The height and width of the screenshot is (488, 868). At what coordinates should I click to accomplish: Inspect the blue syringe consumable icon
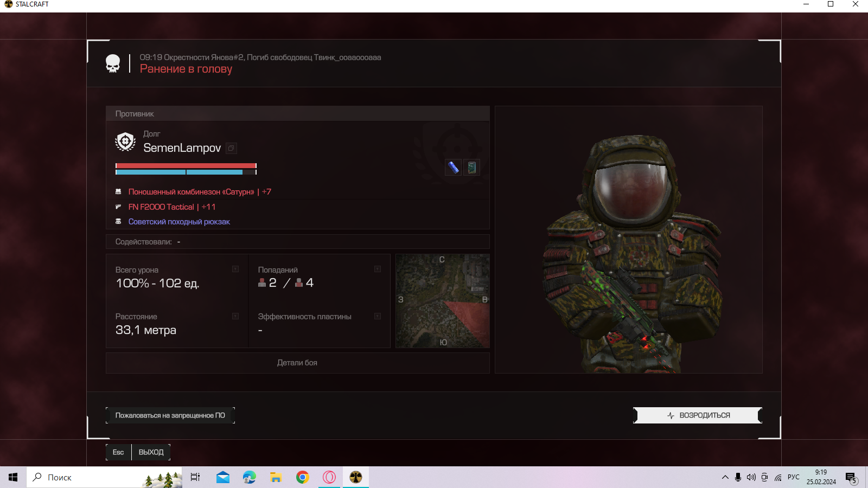point(453,167)
